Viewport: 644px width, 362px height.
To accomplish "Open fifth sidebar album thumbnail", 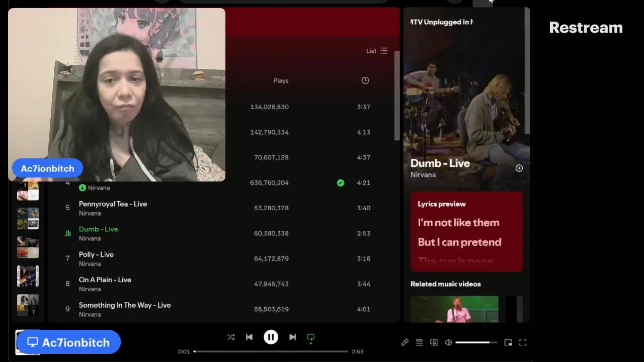I will click(28, 305).
